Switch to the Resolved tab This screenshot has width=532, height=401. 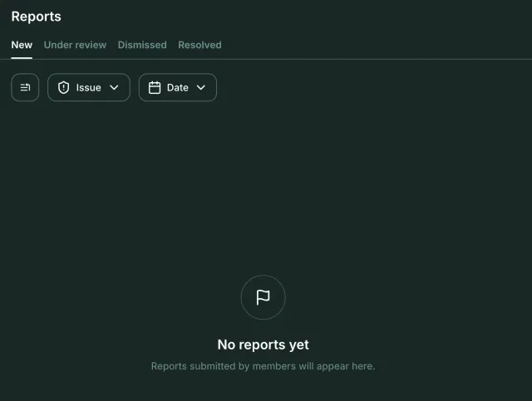click(199, 45)
